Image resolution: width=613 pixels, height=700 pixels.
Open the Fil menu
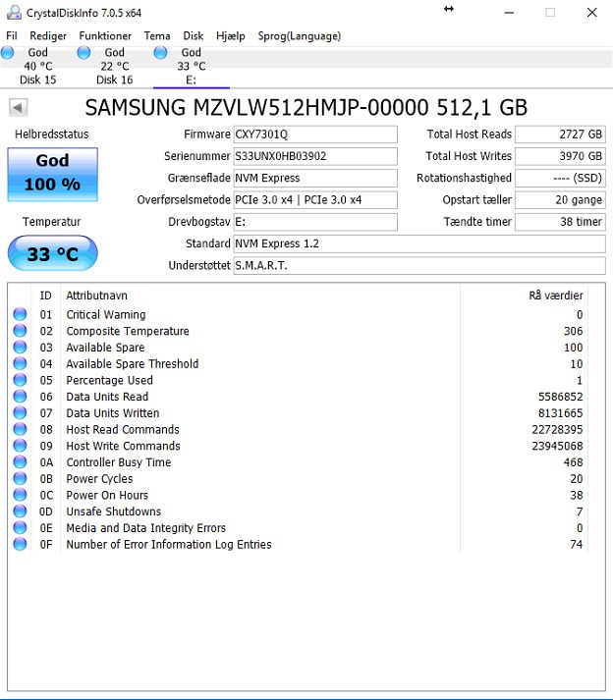pyautogui.click(x=12, y=35)
